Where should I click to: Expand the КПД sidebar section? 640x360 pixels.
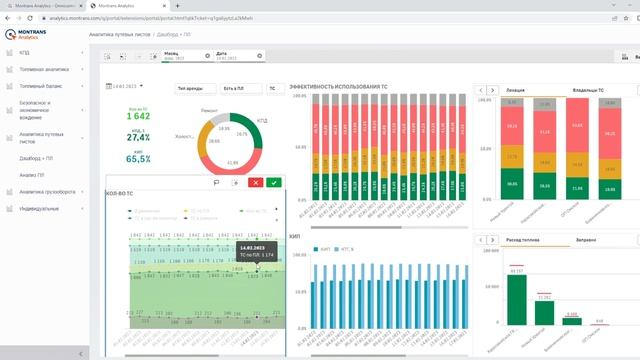(x=82, y=53)
